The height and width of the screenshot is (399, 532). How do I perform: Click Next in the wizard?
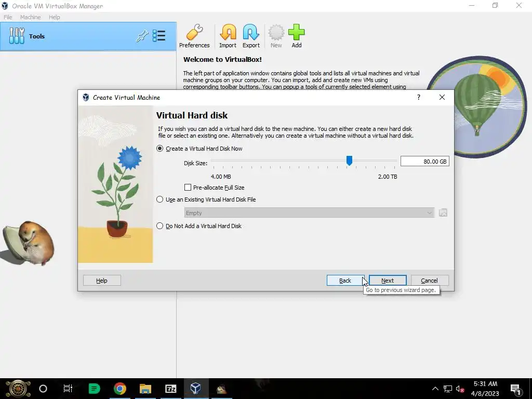coord(388,281)
